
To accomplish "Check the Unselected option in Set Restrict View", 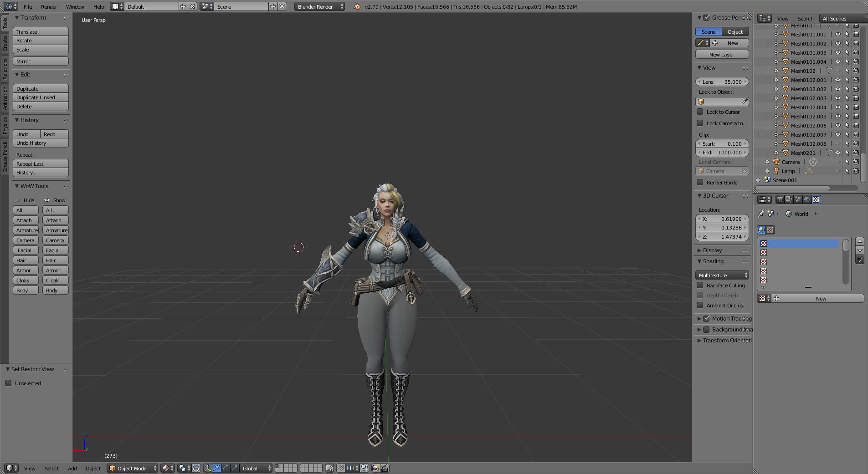I will pyautogui.click(x=8, y=383).
